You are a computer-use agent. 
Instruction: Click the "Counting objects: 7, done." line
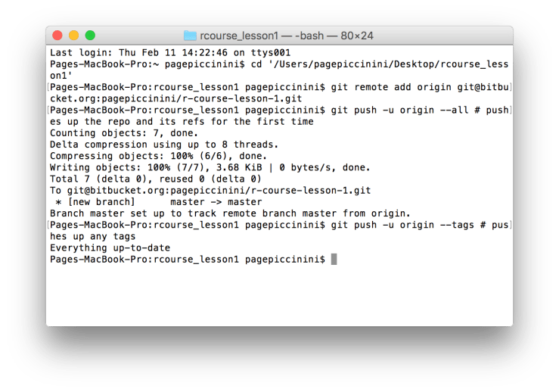[118, 133]
